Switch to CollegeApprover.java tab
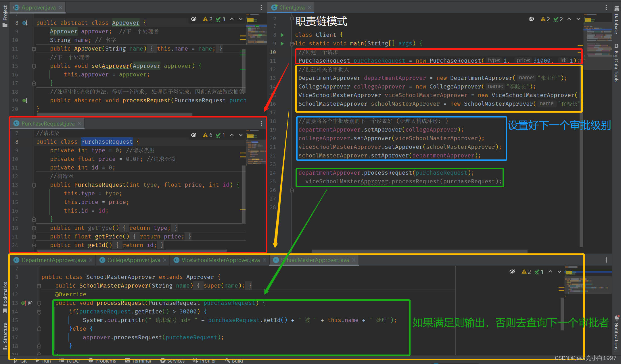621x364 pixels. (133, 260)
